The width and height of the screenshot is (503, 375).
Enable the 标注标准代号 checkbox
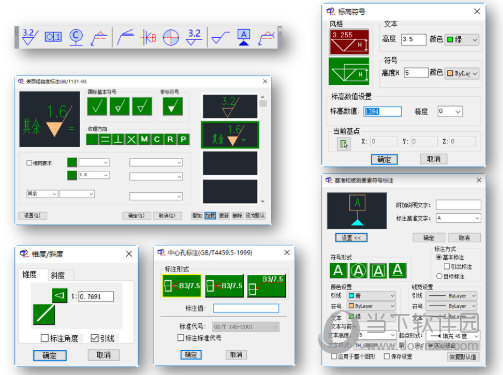[180, 338]
